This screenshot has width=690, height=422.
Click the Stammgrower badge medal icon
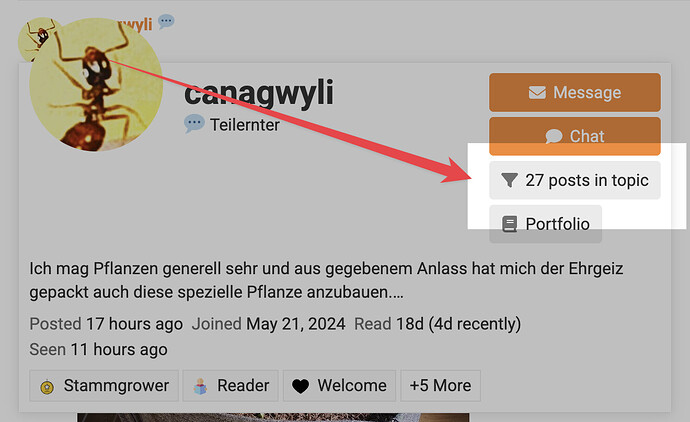pos(47,386)
